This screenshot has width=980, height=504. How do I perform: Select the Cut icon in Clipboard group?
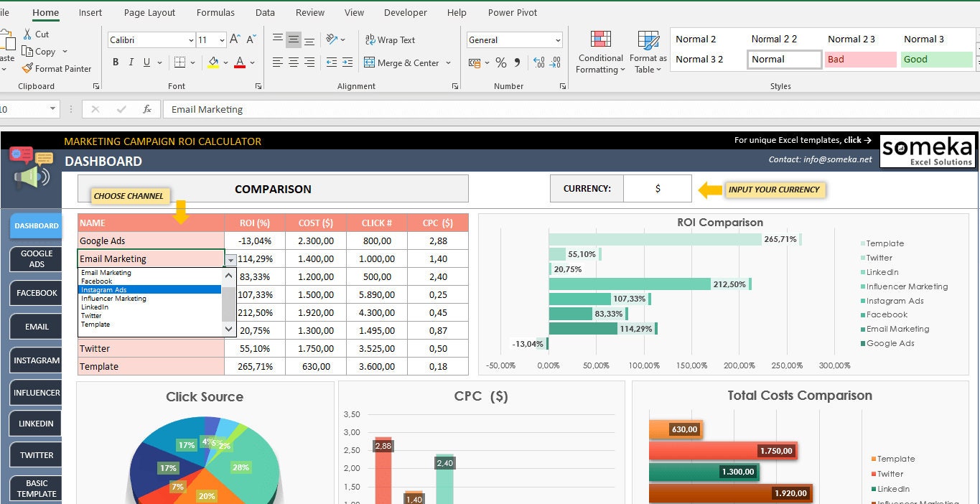coord(36,34)
